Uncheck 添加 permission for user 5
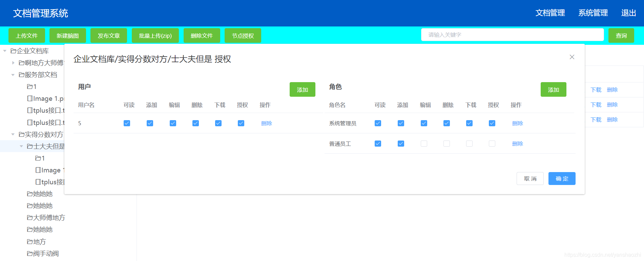644x261 pixels. click(x=150, y=123)
